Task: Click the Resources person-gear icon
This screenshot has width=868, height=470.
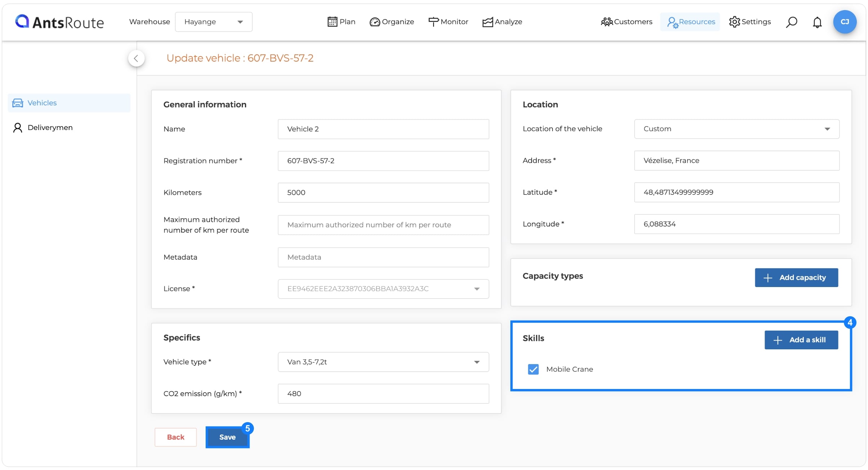Action: pyautogui.click(x=672, y=22)
